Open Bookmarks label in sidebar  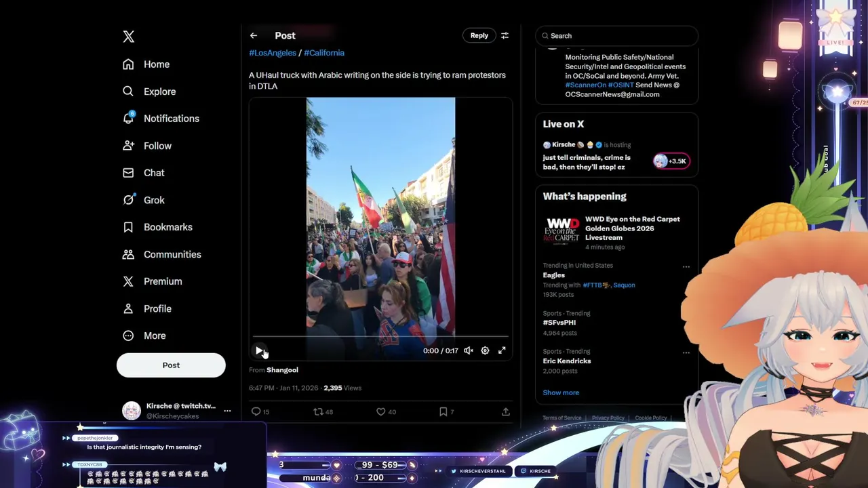[168, 227]
